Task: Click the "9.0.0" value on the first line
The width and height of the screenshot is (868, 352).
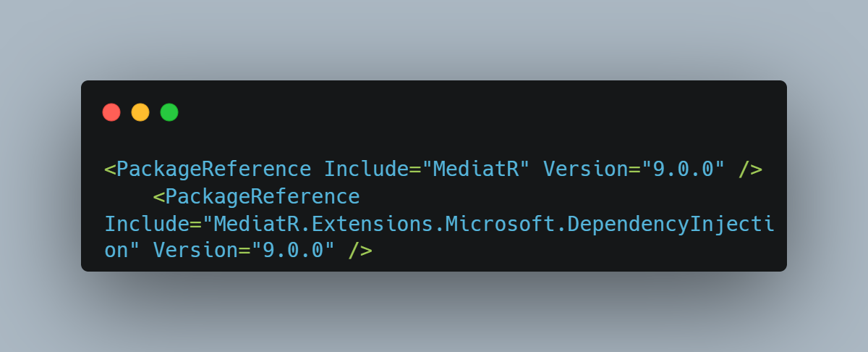Action: pos(684,169)
